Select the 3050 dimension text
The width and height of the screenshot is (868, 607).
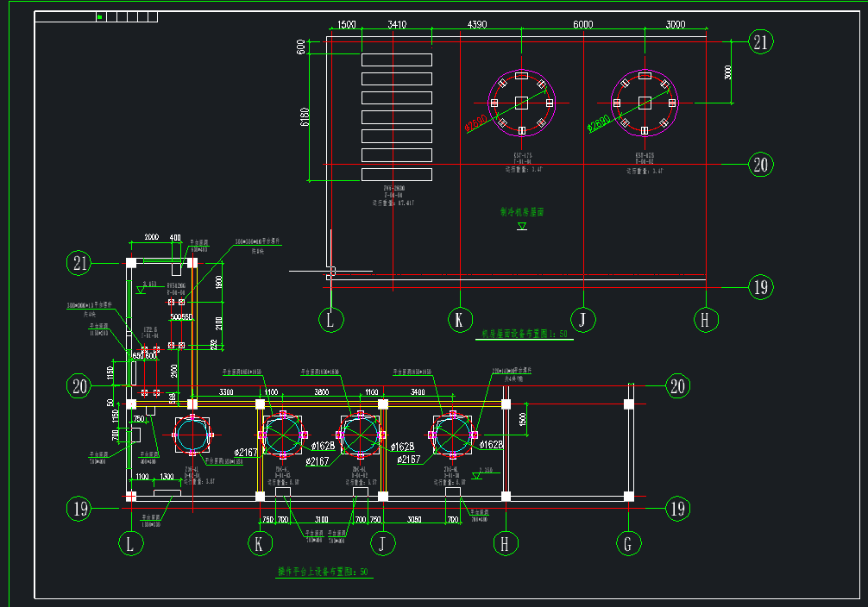coord(414,520)
